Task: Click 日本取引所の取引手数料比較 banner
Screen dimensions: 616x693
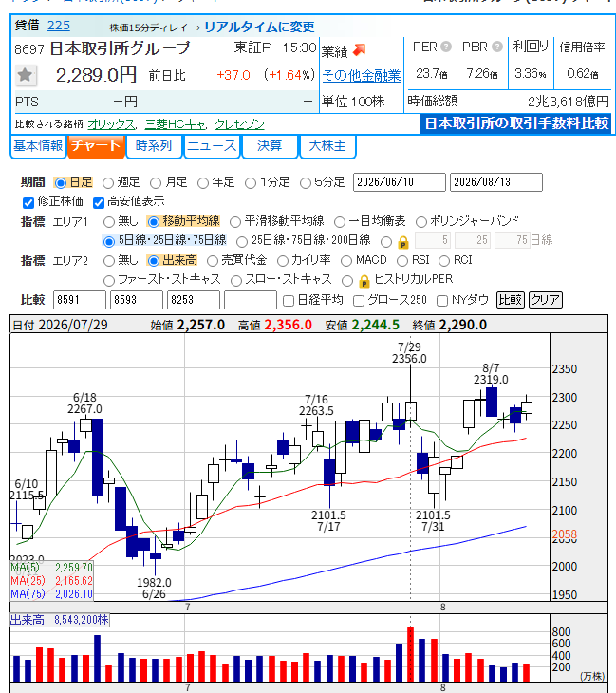Action: [516, 123]
